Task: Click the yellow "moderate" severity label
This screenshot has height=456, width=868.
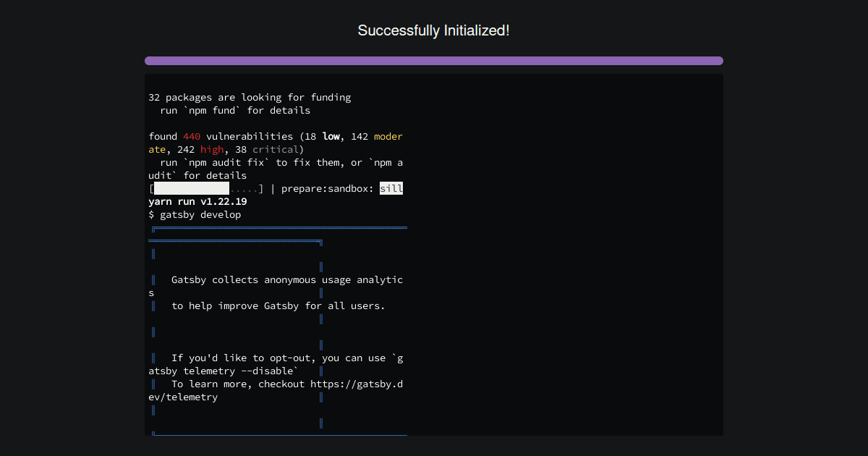Action: coord(388,136)
